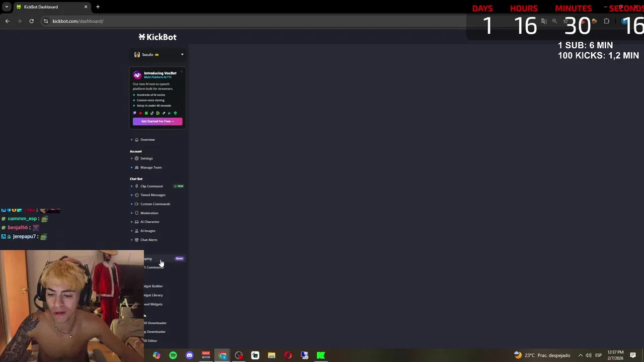Screen dimensions: 644x362
Task: Click the browser back arrow
Action: [7, 21]
